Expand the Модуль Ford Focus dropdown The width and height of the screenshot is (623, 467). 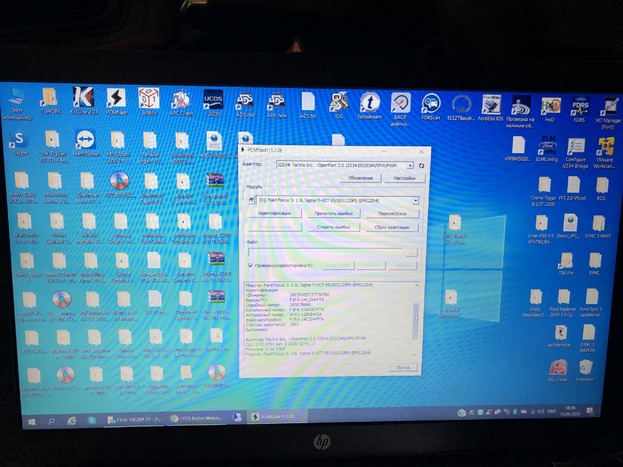[x=414, y=200]
